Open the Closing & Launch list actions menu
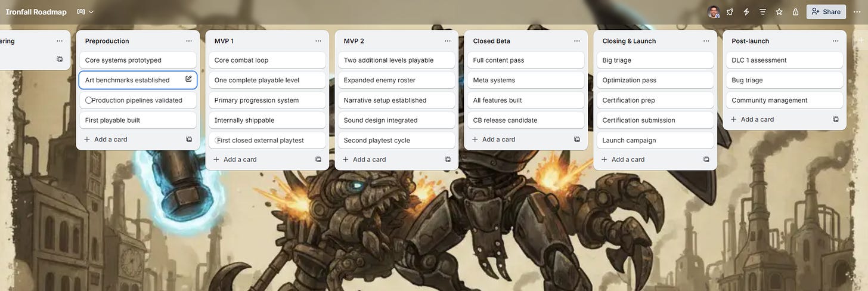Image resolution: width=868 pixels, height=291 pixels. [706, 41]
